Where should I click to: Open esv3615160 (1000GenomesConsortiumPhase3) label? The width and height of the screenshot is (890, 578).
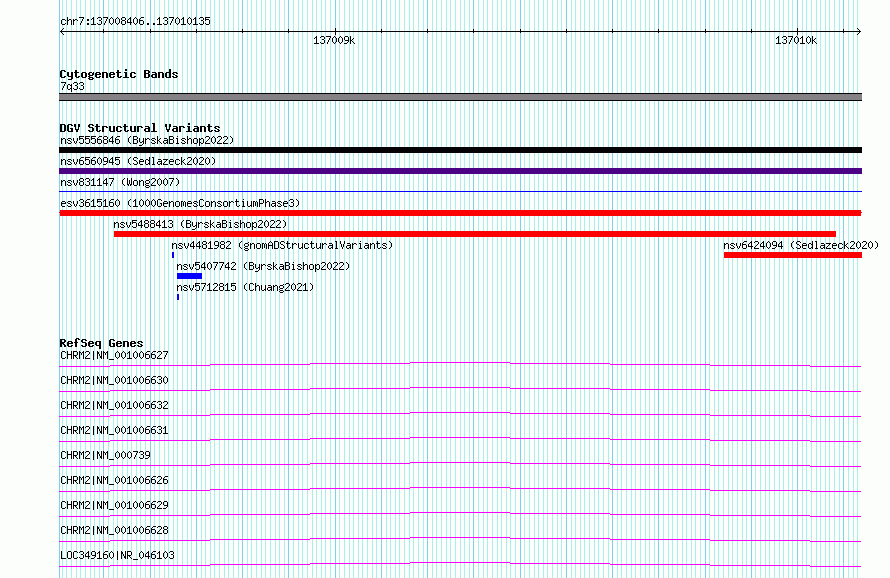pos(180,203)
